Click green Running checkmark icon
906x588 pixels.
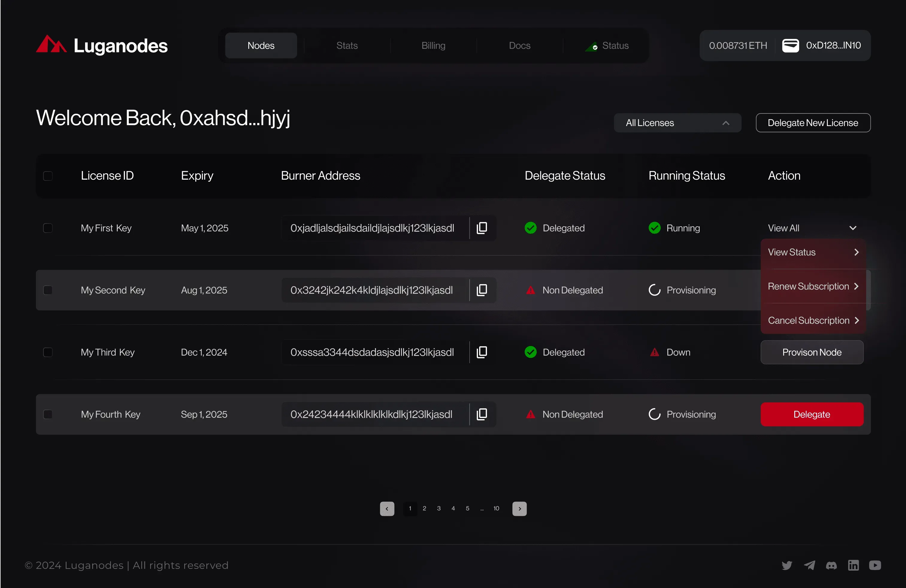654,228
